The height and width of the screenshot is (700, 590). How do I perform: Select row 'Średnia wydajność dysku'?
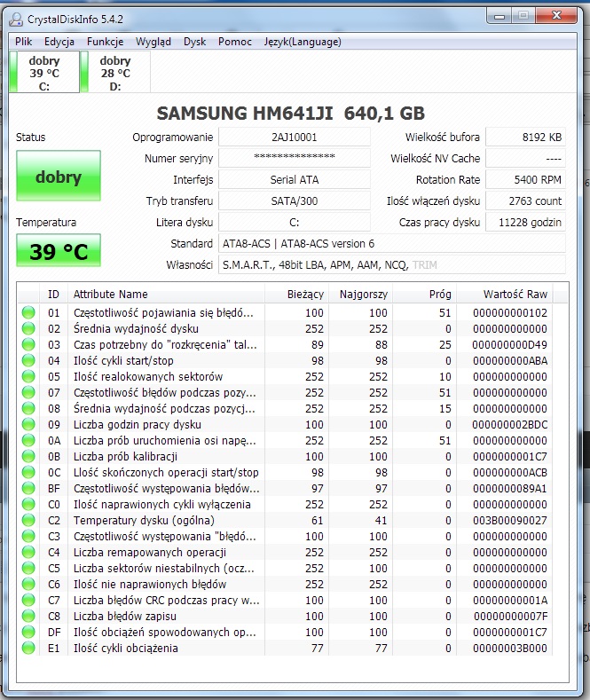click(285, 328)
